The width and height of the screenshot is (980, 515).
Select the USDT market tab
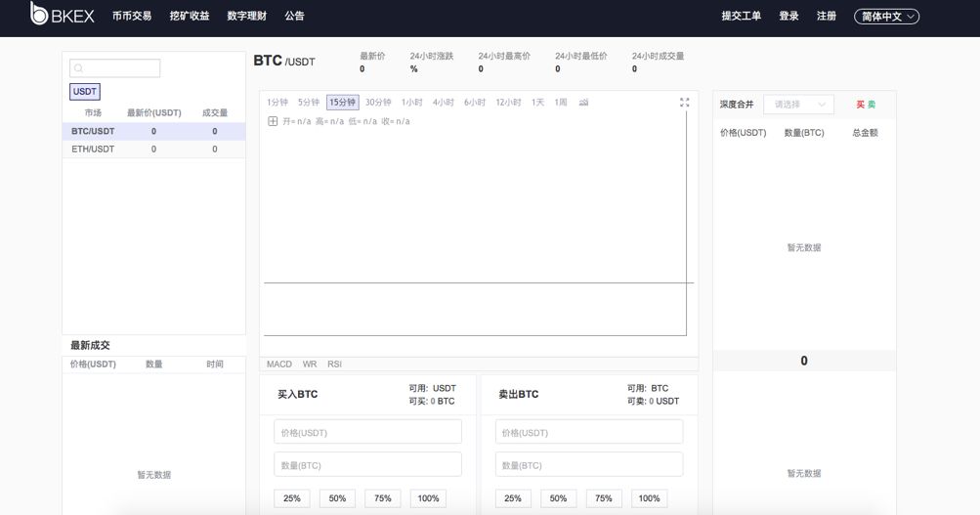(x=84, y=91)
